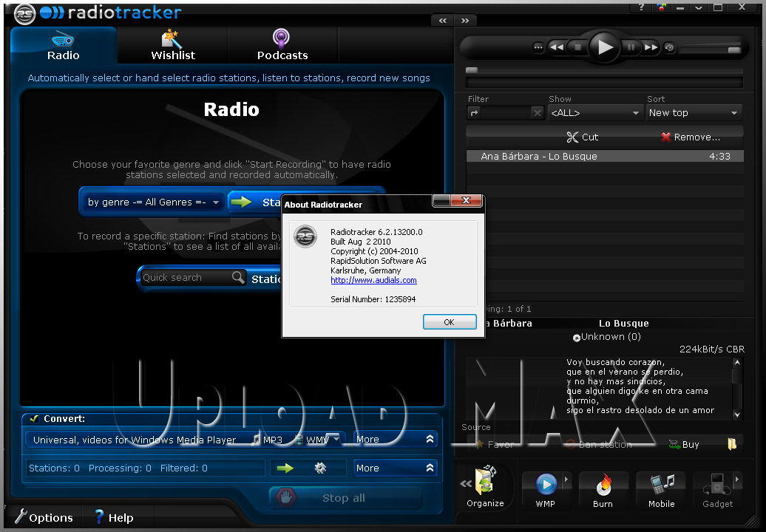Select Ana Bárbara - Lo Busque track
Viewport: 766px width, 532px height.
pos(605,156)
